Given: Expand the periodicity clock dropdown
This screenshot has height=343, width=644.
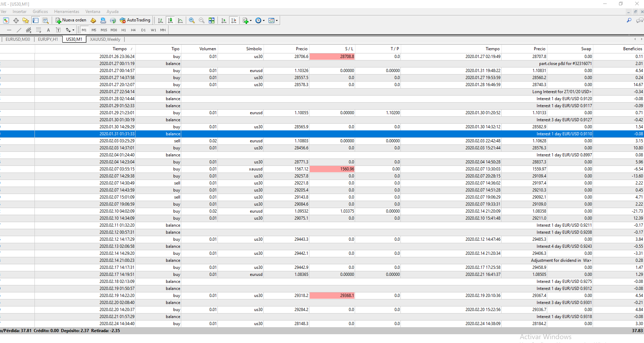Looking at the screenshot, I should click(x=260, y=20).
